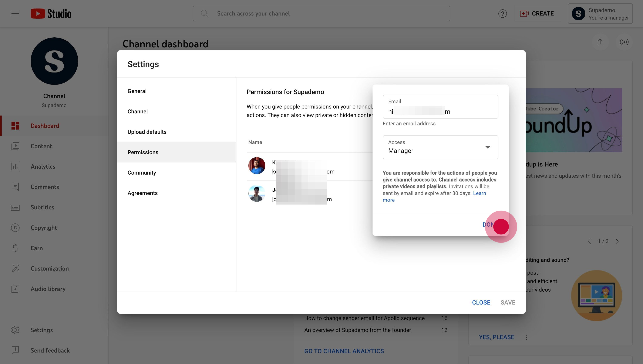Click the Subtitles sidebar icon
This screenshot has width=643, height=364.
[x=15, y=207]
